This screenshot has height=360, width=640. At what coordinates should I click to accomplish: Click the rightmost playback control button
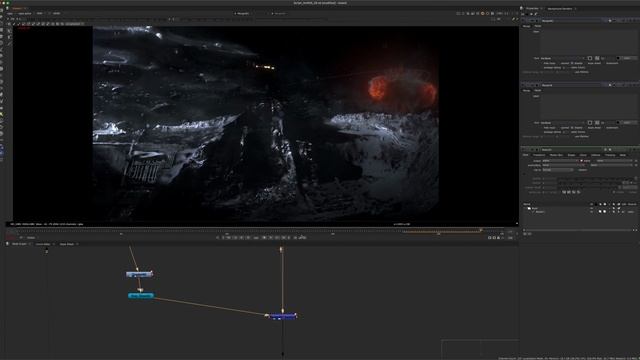coord(302,238)
